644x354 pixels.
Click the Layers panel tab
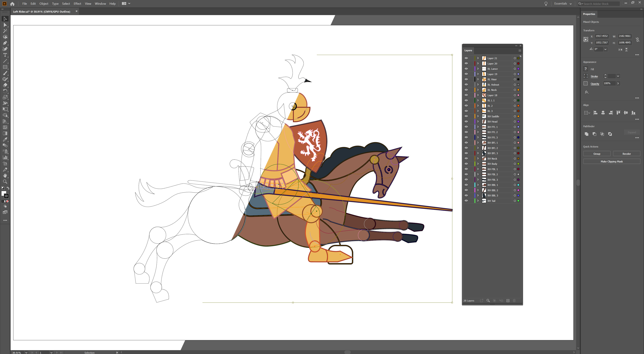[x=468, y=50]
